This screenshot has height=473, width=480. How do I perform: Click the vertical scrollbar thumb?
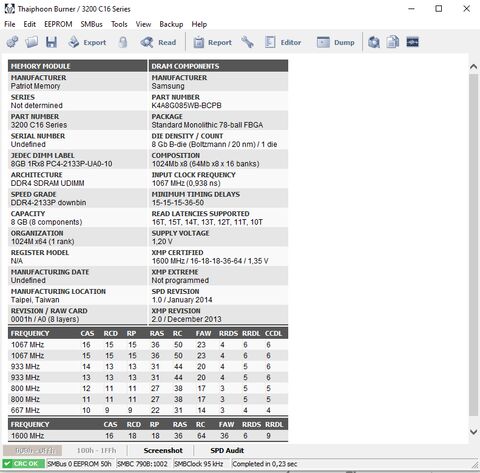pos(473,245)
